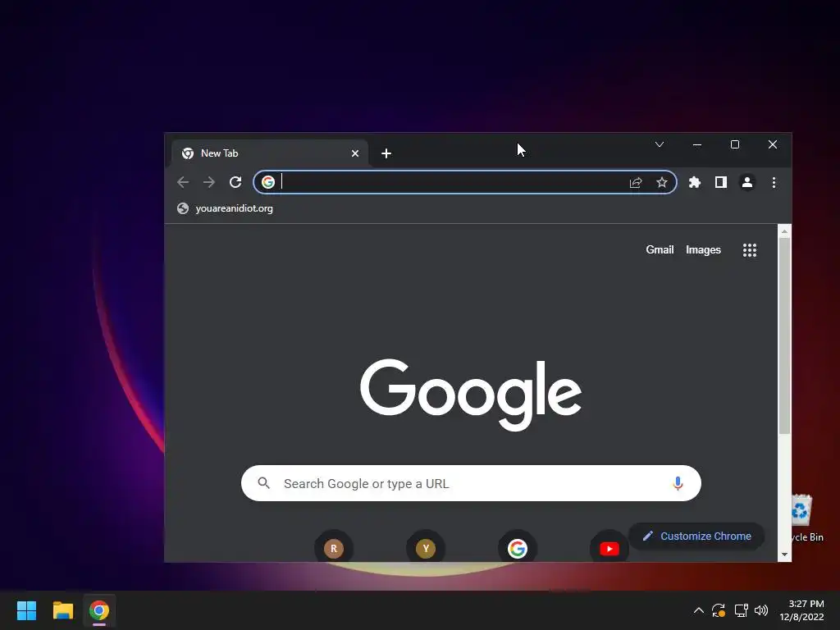This screenshot has height=630, width=840.
Task: Click the Customize Chrome button
Action: click(x=696, y=536)
